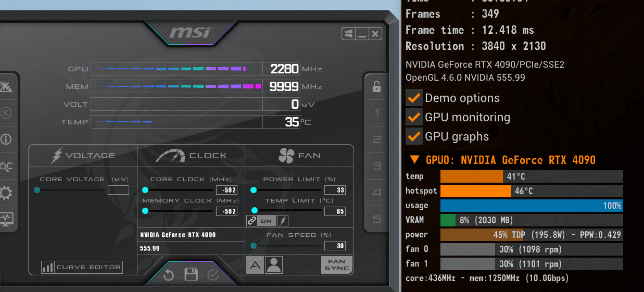The image size is (644, 292).
Task: Toggle the ON startup button under Temp Limit
Action: (267, 221)
